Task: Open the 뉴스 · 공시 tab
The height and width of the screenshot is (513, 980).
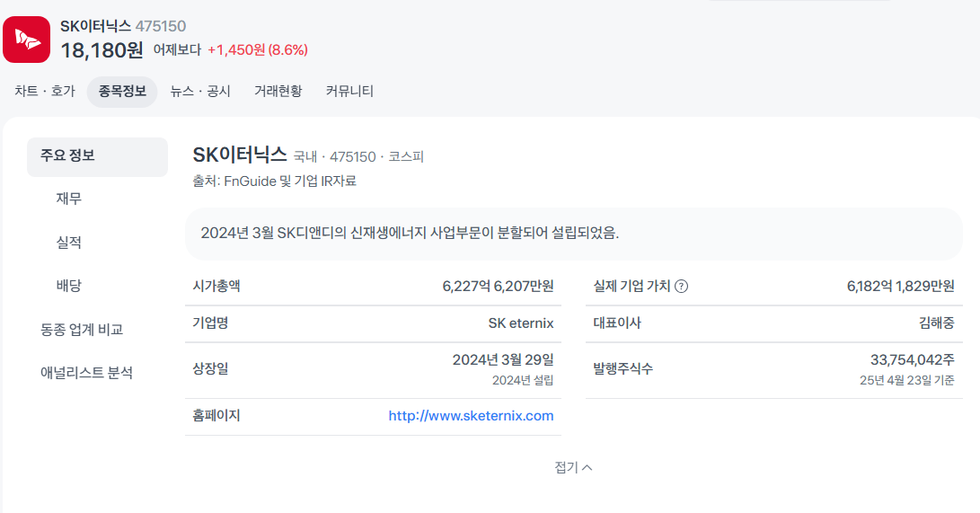Action: click(x=200, y=92)
